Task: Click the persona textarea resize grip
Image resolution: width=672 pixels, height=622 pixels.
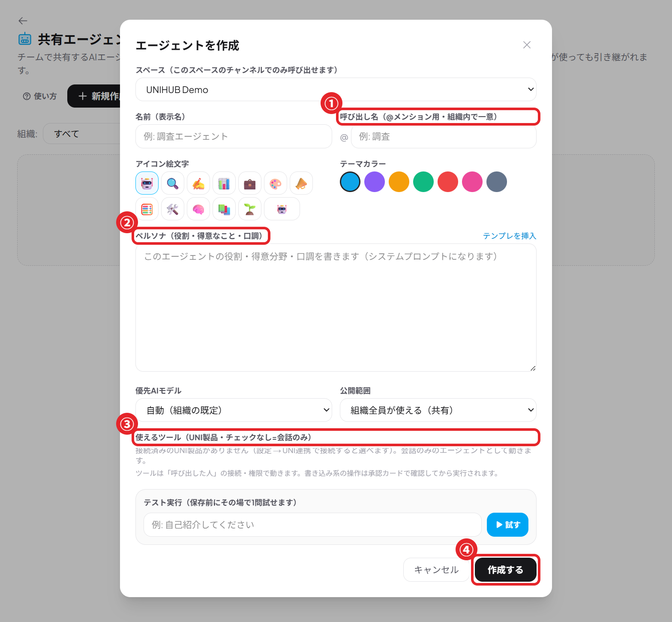Action: click(533, 368)
